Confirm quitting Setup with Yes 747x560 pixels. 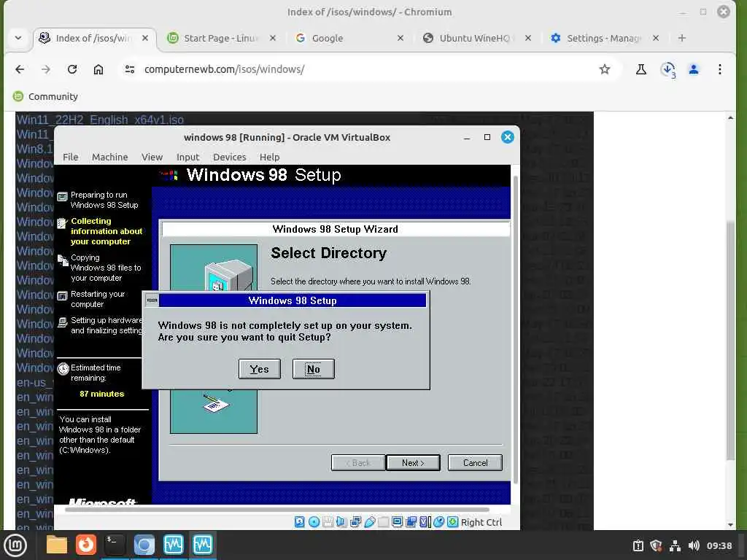[260, 369]
